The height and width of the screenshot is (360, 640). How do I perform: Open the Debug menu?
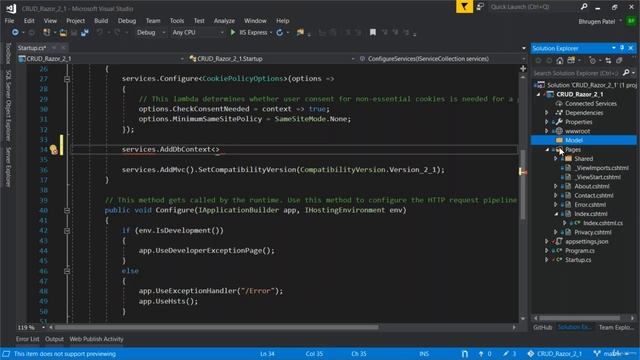(127, 20)
